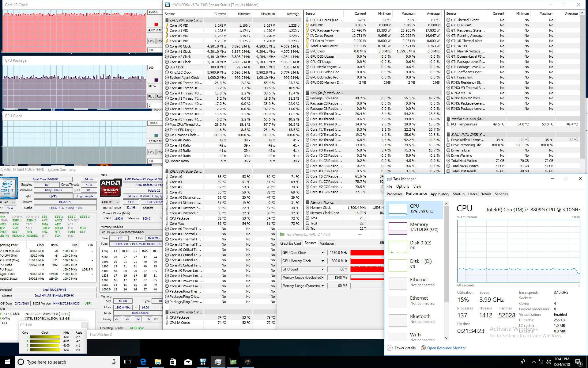Open Task View on the taskbar

click(127, 362)
